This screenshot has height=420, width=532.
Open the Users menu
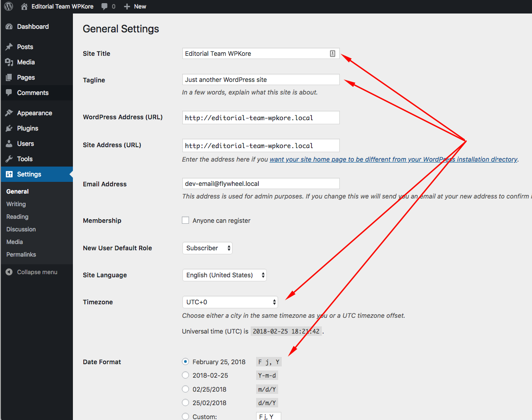(x=26, y=144)
